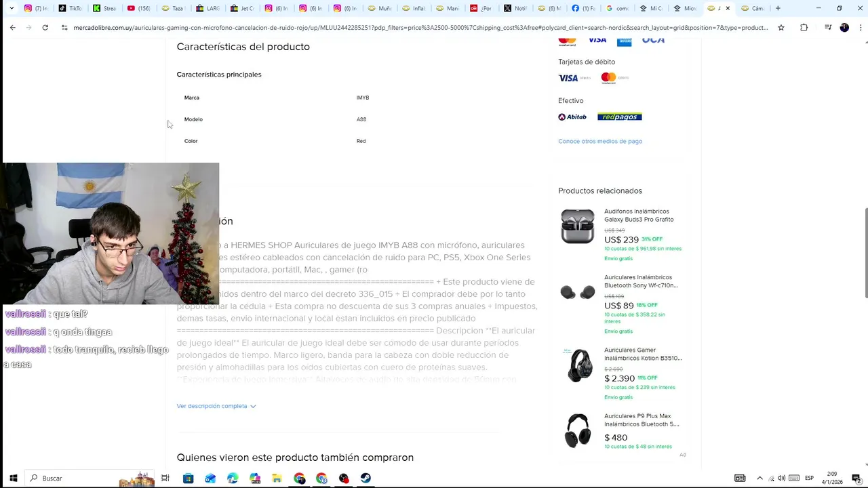Click the Red color value
This screenshot has width=868, height=488.
(361, 141)
